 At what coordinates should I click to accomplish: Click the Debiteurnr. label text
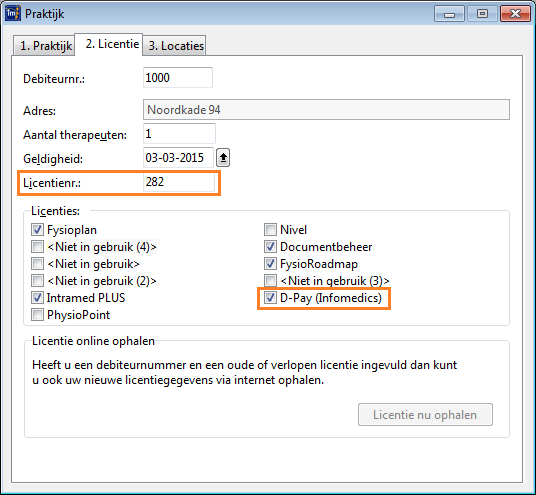54,79
